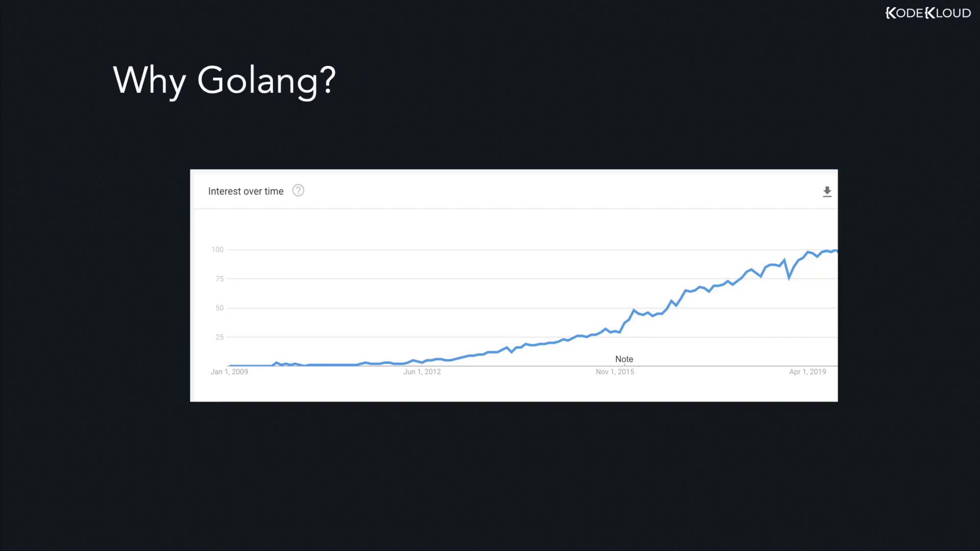
Task: Select the Nov 1, 2015 axis label
Action: (x=615, y=372)
